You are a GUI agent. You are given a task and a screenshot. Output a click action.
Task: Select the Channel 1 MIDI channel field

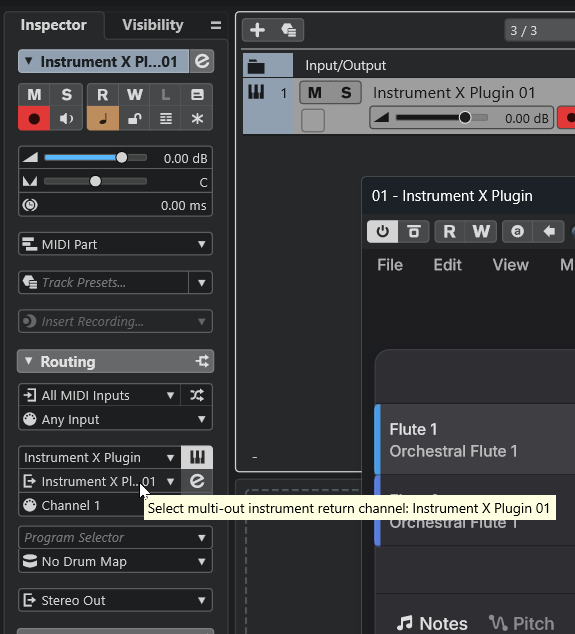click(x=81, y=505)
